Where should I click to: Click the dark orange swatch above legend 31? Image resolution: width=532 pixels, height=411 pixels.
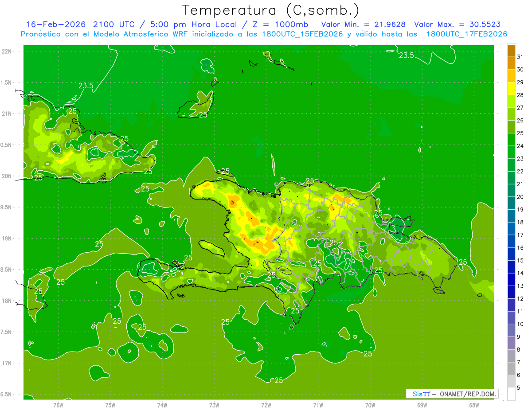click(511, 51)
